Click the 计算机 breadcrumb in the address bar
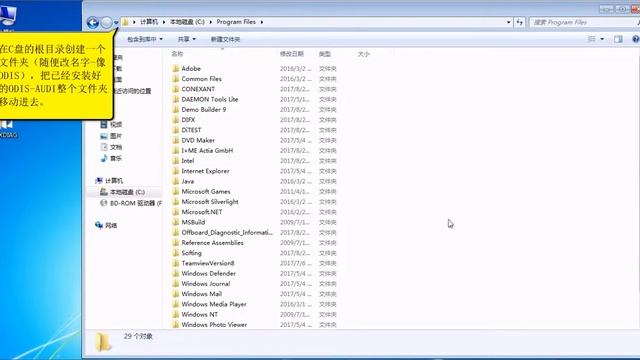This screenshot has height=360, width=640. point(149,22)
